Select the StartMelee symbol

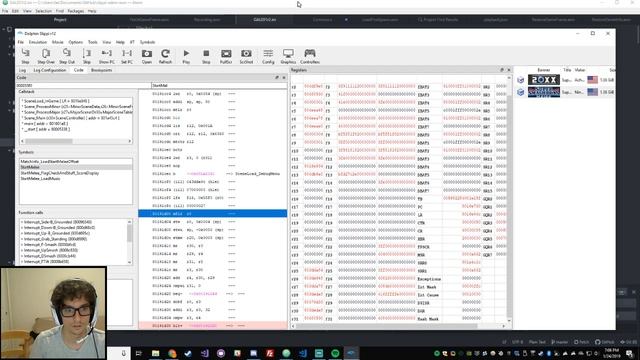[76, 167]
